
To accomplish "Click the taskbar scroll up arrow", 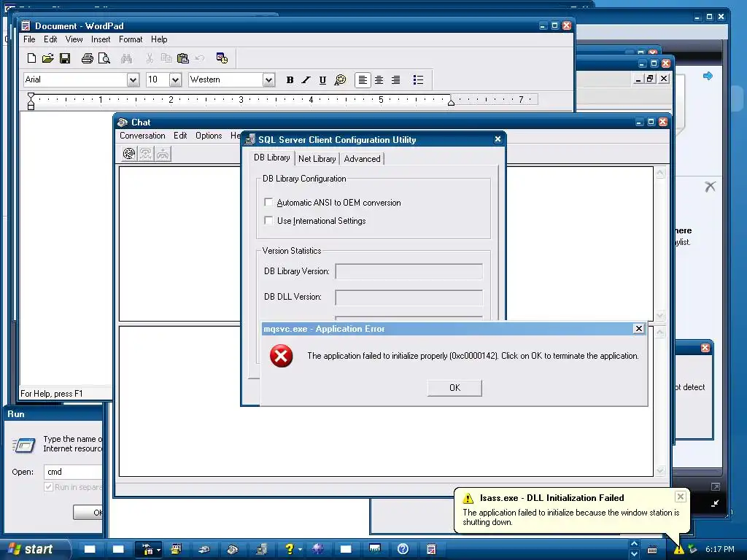I will click(634, 544).
